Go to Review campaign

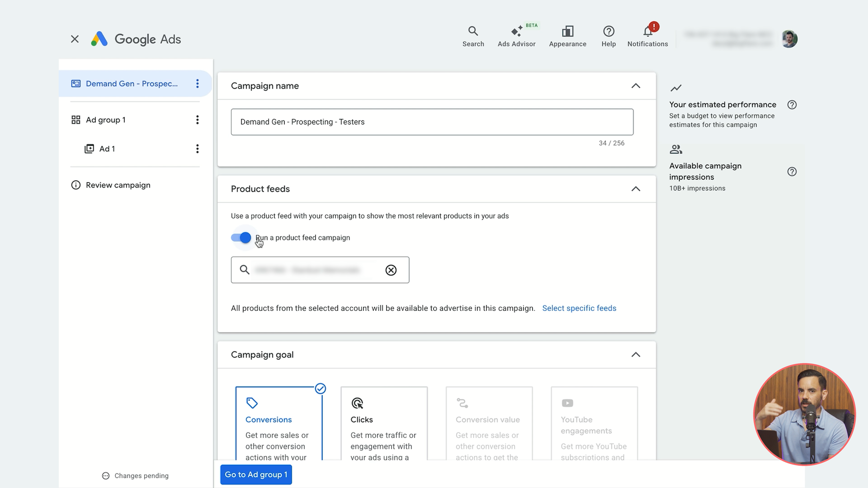pos(118,185)
